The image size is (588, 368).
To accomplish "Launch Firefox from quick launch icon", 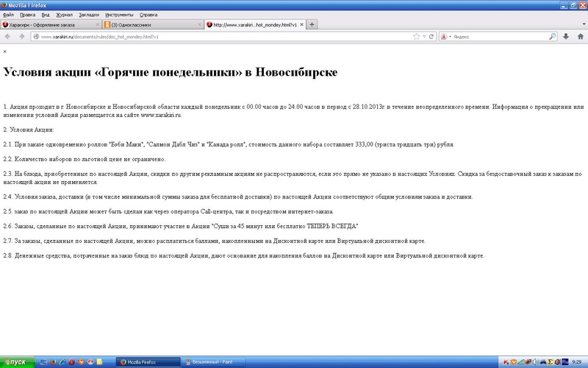I will (53, 362).
